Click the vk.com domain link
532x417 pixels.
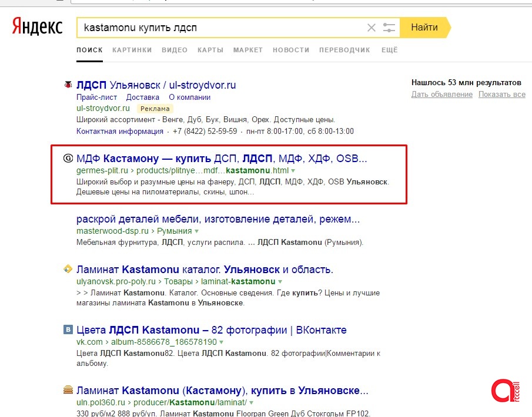(x=89, y=342)
